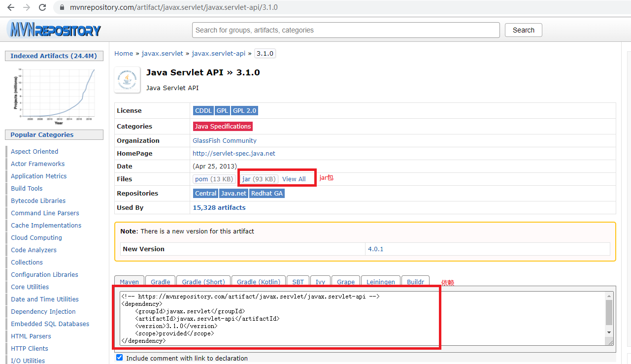The width and height of the screenshot is (631, 364).
Task: Reload the page with refresh icon
Action: (x=42, y=7)
